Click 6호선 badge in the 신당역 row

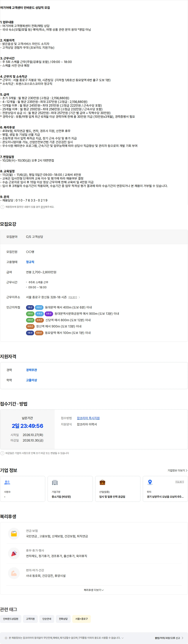[40, 320]
